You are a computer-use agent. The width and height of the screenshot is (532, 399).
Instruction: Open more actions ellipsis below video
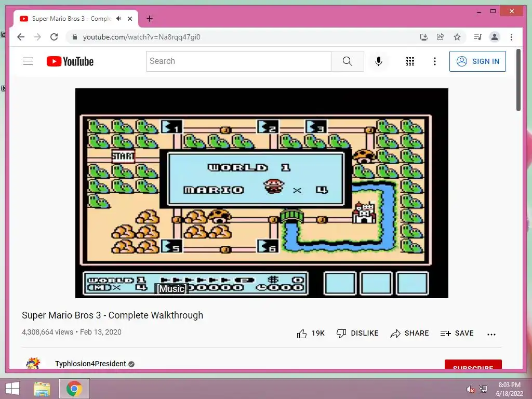491,334
